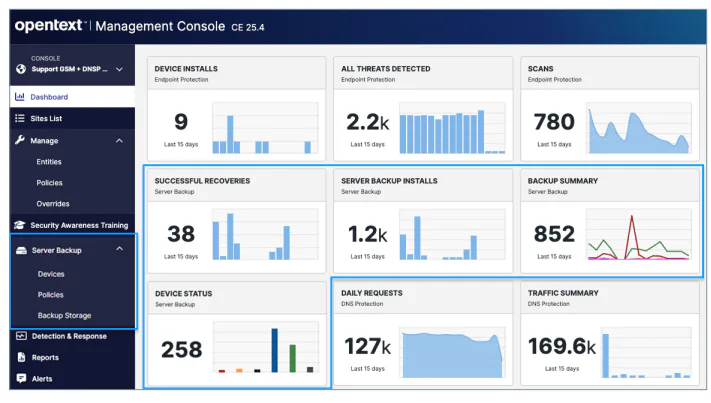The image size is (711, 403).
Task: Click the Detection & Response monitor icon
Action: (x=21, y=336)
